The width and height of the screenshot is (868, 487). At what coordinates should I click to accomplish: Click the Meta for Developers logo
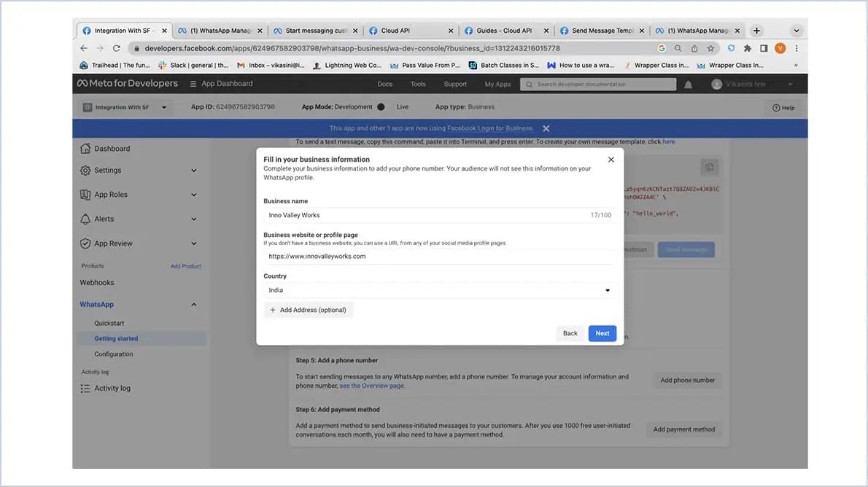tap(128, 84)
